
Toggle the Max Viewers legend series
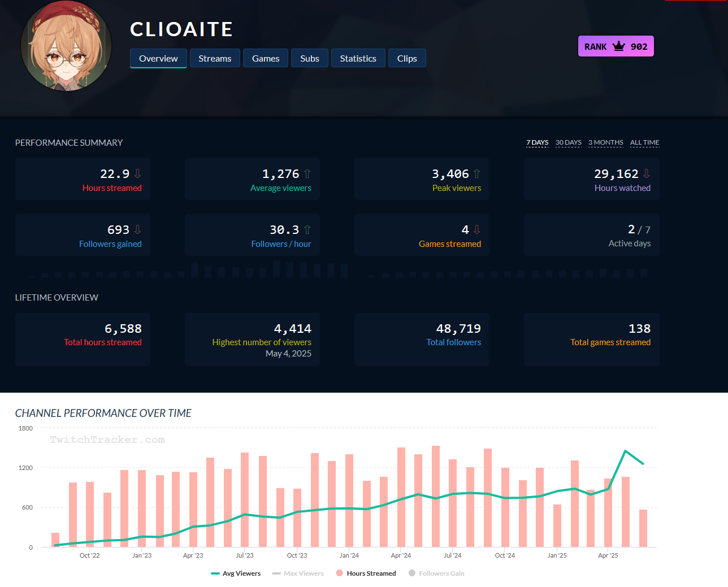tap(298, 573)
